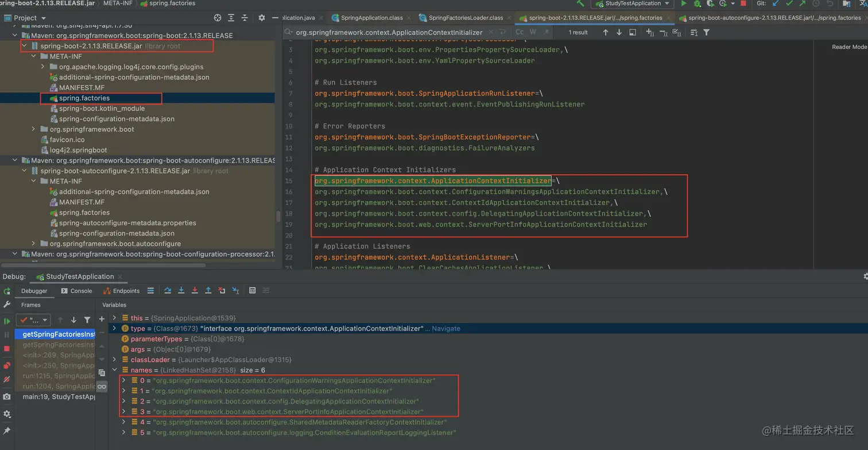
Task: Resume the program in the debug sidebar
Action: click(x=7, y=321)
